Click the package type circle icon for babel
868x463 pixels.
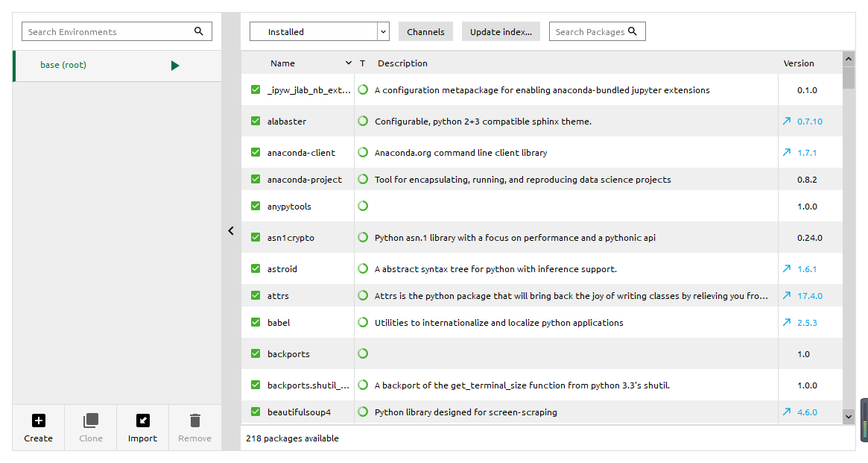(363, 322)
